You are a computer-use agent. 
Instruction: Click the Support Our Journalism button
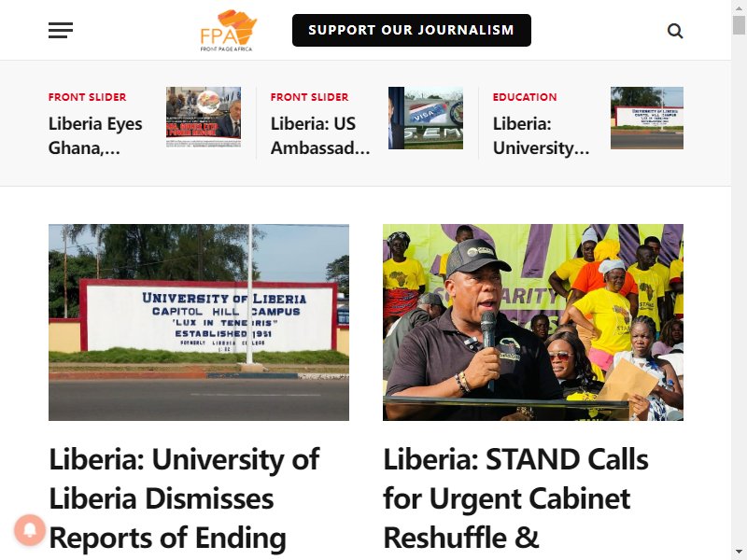(412, 31)
